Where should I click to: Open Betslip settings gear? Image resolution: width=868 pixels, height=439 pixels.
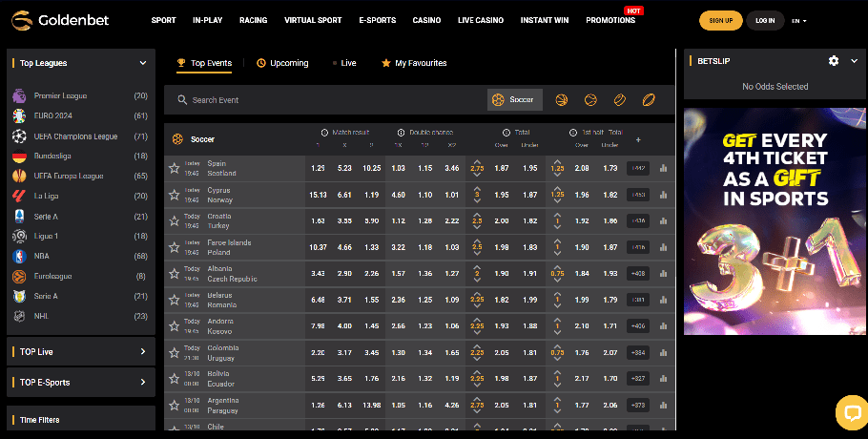click(833, 60)
